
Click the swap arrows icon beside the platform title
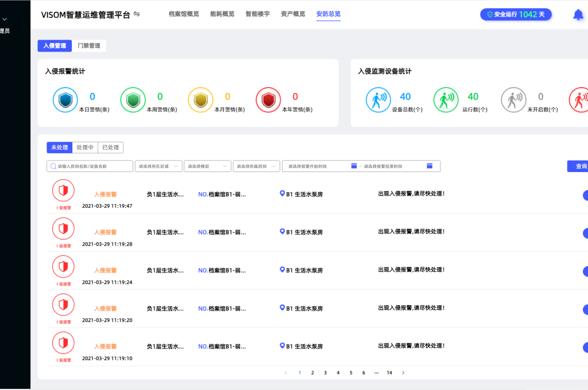click(137, 14)
